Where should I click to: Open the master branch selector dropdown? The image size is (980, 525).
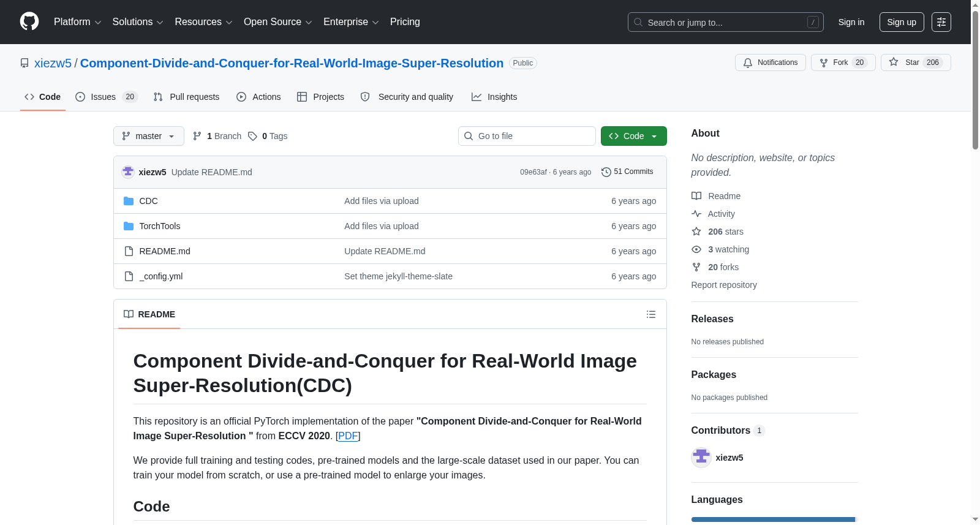pyautogui.click(x=149, y=136)
